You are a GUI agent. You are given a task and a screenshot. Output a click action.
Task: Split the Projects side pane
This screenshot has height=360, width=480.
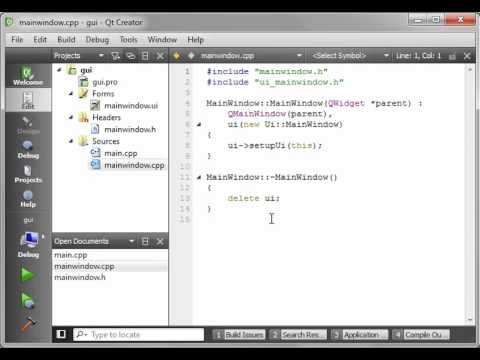pos(145,56)
